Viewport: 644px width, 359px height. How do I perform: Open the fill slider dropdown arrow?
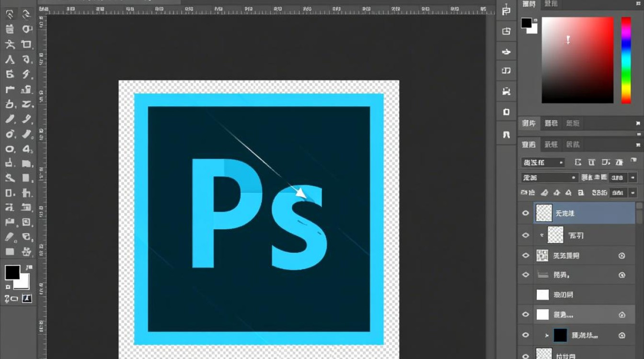[x=633, y=192]
